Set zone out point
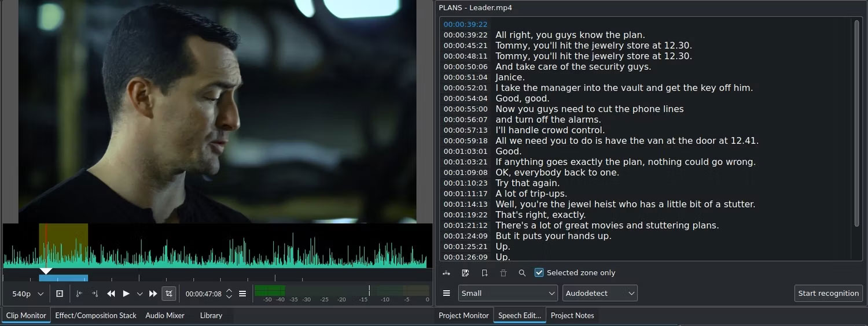 [x=94, y=294]
